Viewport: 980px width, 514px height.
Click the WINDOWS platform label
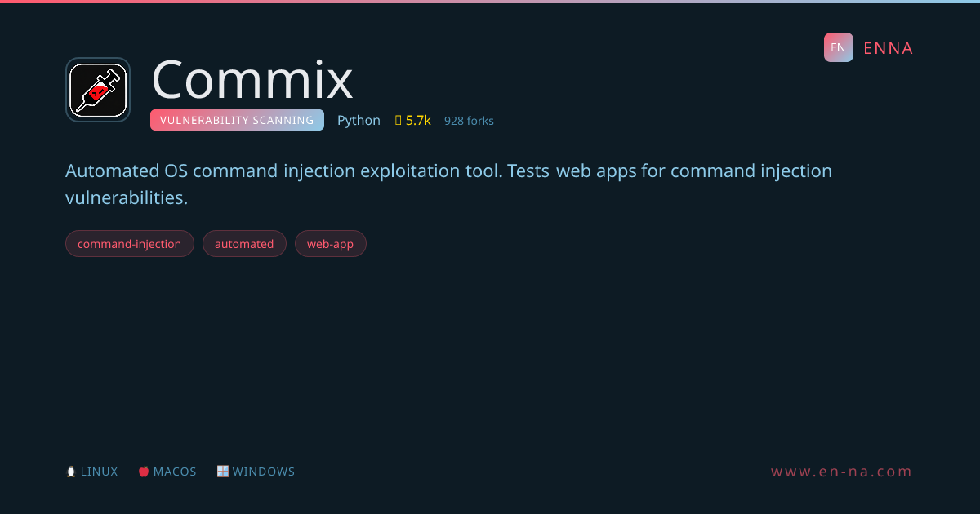click(x=264, y=472)
